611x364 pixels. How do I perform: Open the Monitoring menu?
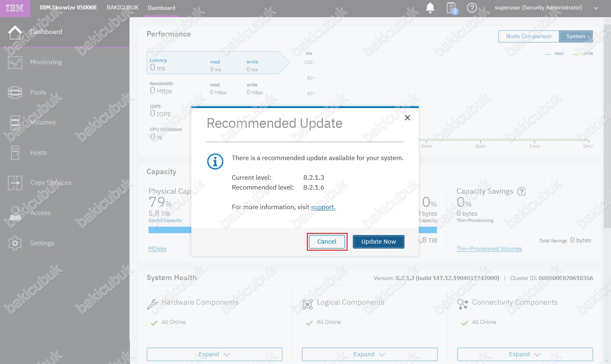[46, 62]
